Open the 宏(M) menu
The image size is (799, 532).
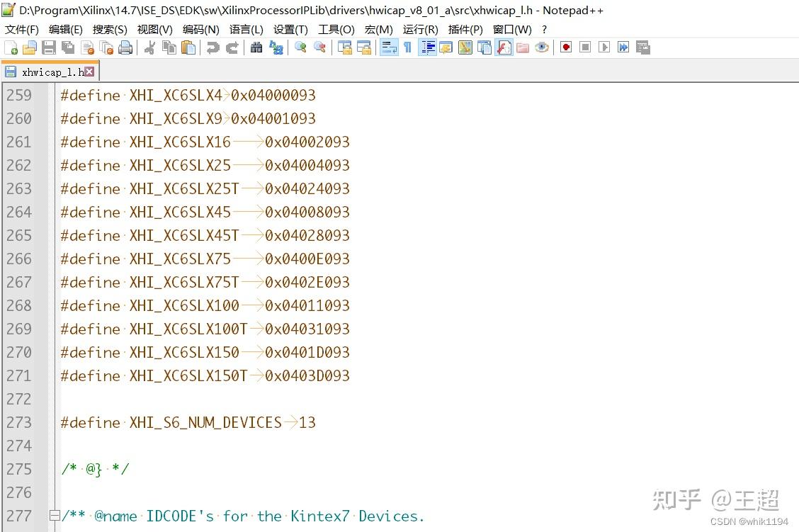point(379,30)
